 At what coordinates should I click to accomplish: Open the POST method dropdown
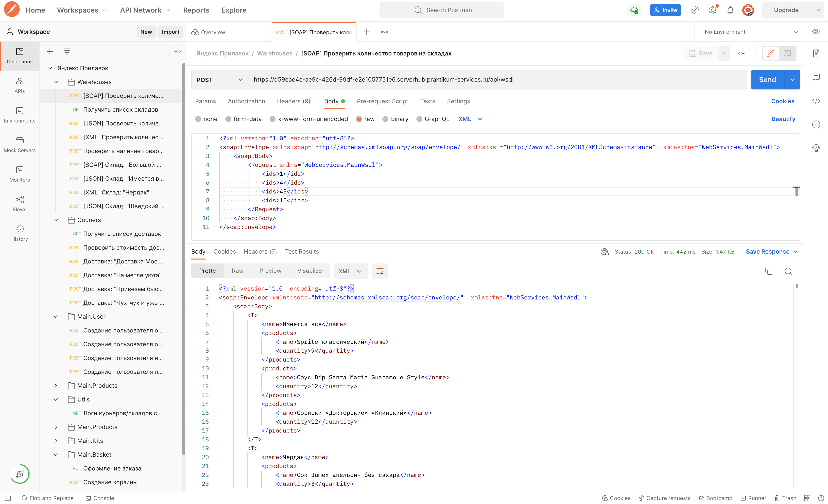point(219,80)
